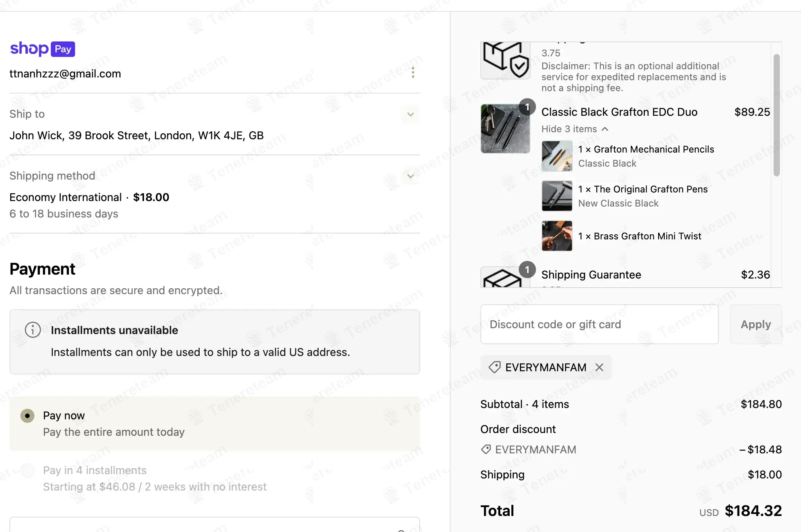Click the Shop Pay logo
The height and width of the screenshot is (532, 801).
pyautogui.click(x=42, y=49)
